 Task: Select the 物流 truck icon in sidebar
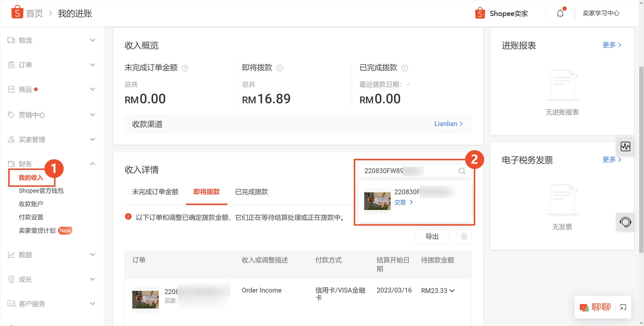12,40
